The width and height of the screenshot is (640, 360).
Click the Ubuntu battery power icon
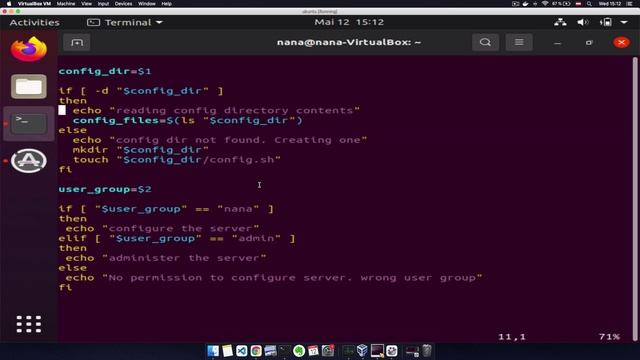coord(606,22)
